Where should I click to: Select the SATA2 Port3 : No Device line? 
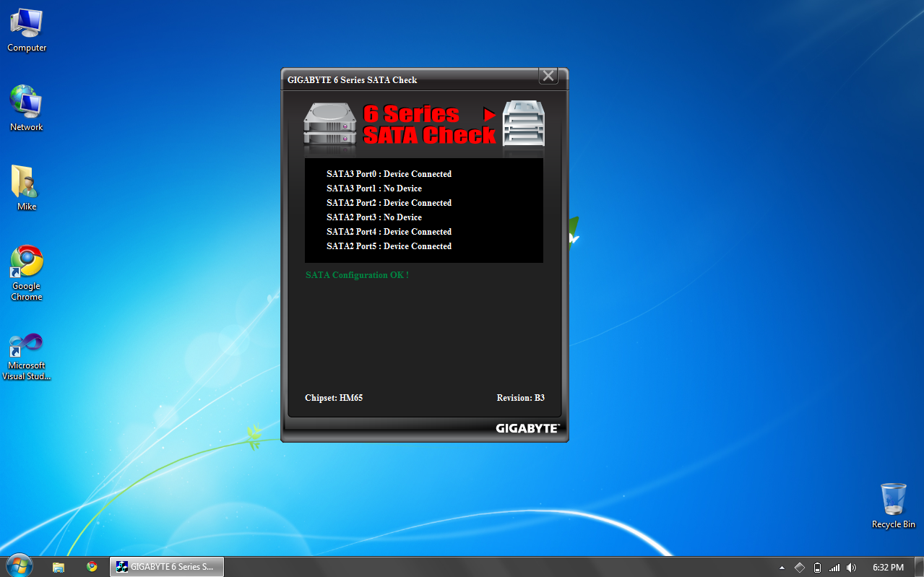[x=374, y=217]
